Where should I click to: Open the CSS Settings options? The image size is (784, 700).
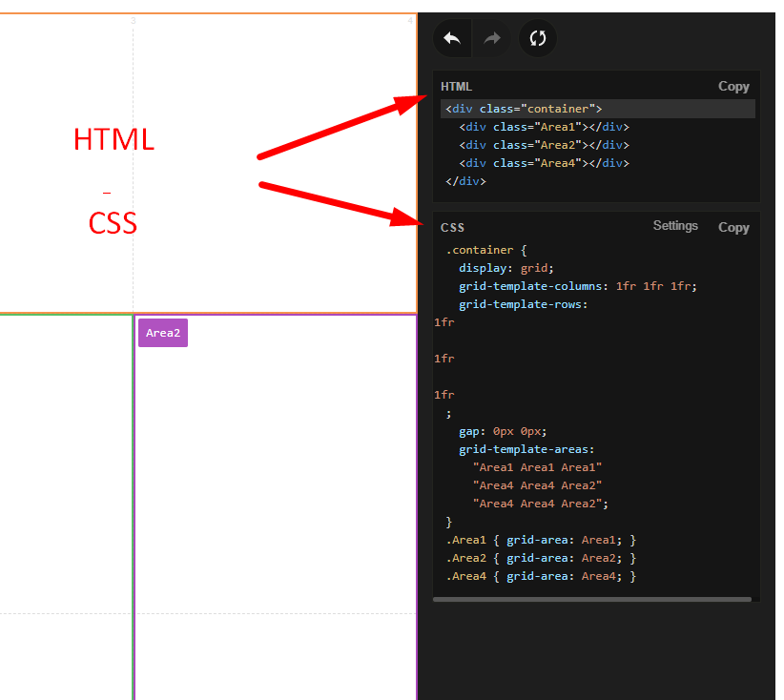[675, 226]
